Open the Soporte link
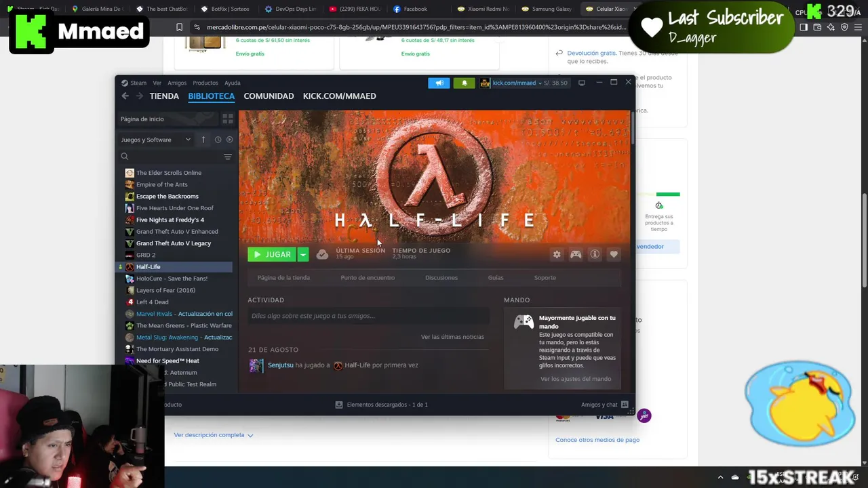Screen dimensions: 868x488 545,278
